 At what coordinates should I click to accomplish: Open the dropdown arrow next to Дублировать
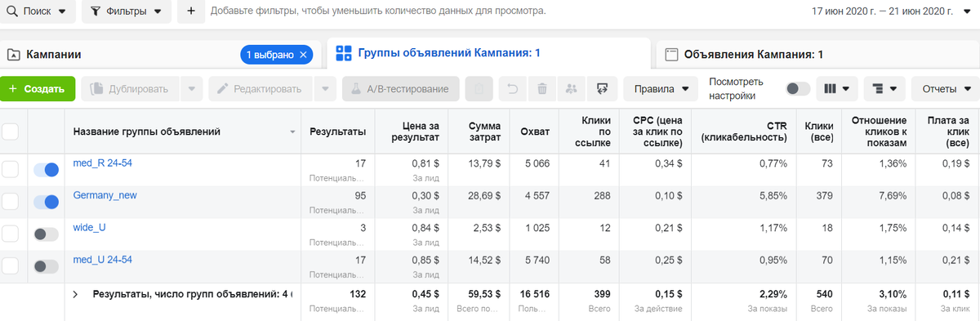(191, 88)
